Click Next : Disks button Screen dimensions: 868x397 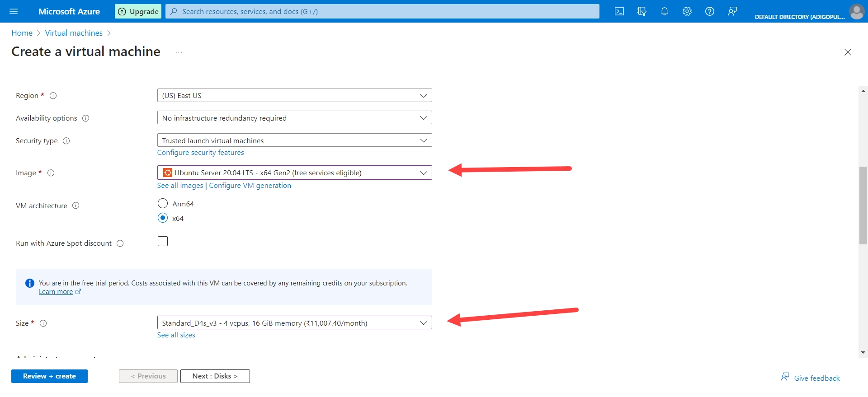click(215, 376)
